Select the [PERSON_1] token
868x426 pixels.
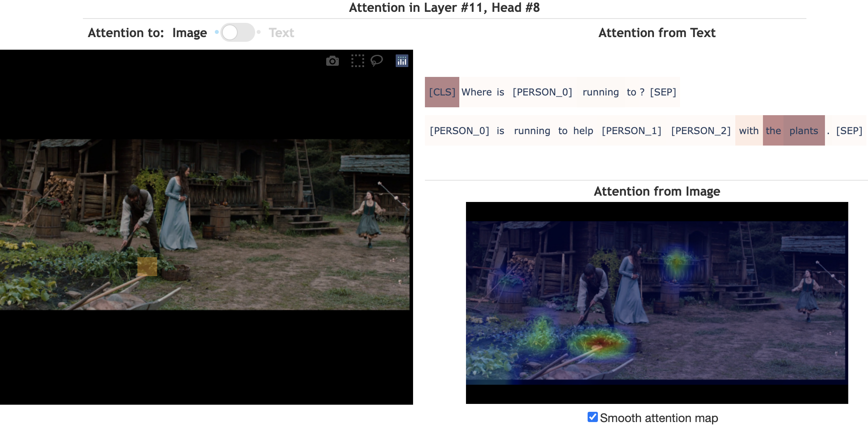click(x=631, y=131)
